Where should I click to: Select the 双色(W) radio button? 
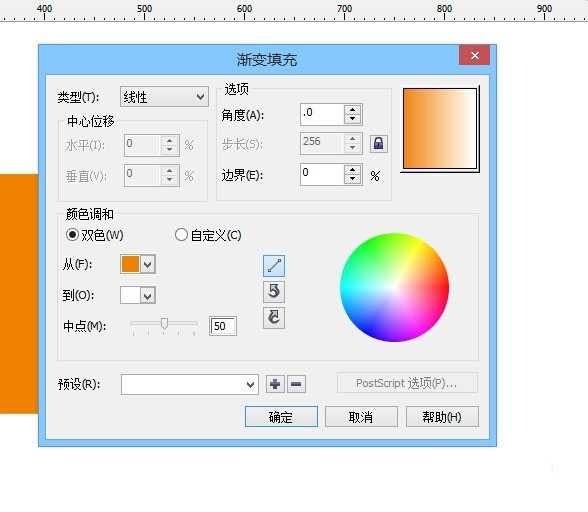tap(72, 235)
